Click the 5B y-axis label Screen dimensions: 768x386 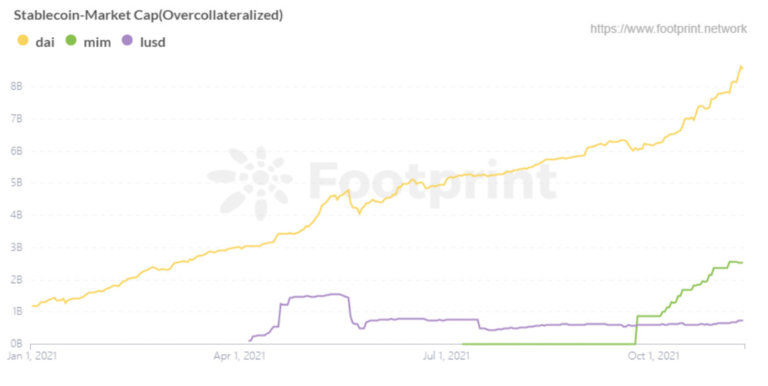(x=16, y=183)
